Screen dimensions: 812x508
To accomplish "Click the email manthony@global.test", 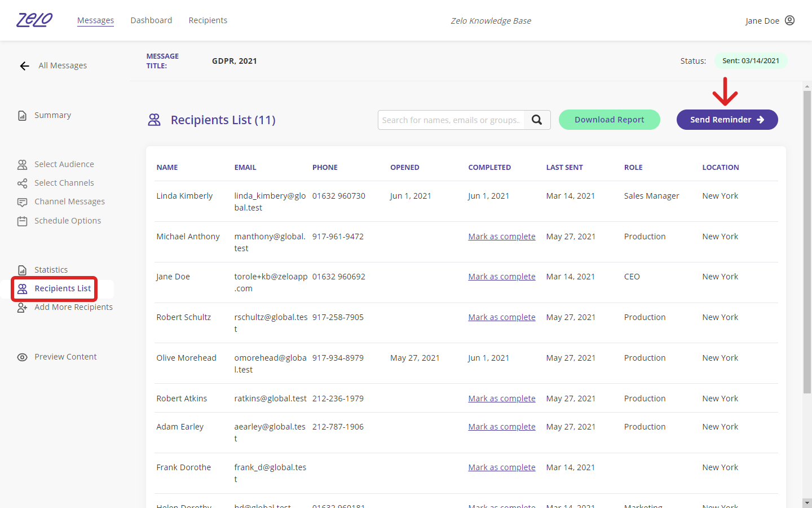I will [x=270, y=242].
